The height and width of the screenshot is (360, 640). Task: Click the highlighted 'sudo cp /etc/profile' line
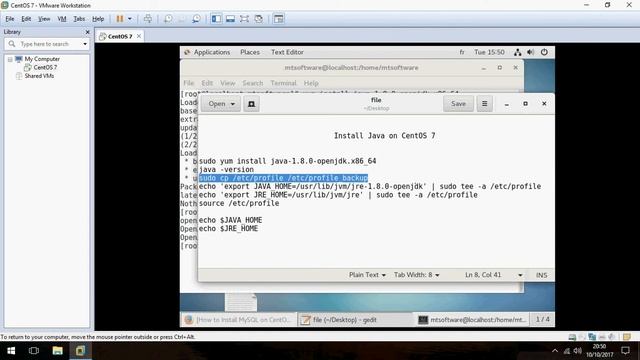click(283, 178)
